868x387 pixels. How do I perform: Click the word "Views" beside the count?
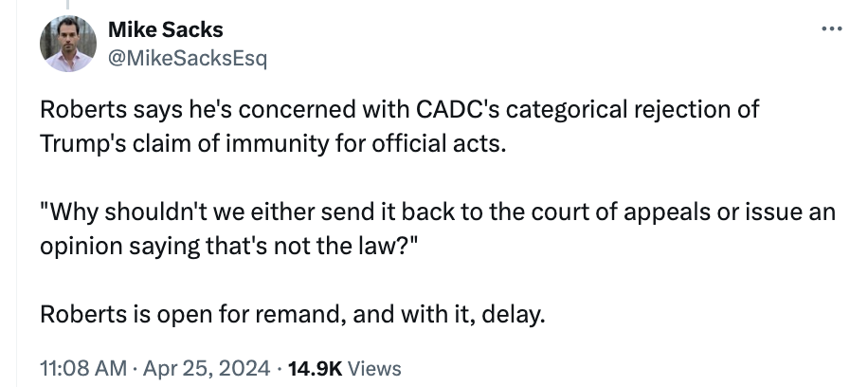(x=375, y=368)
